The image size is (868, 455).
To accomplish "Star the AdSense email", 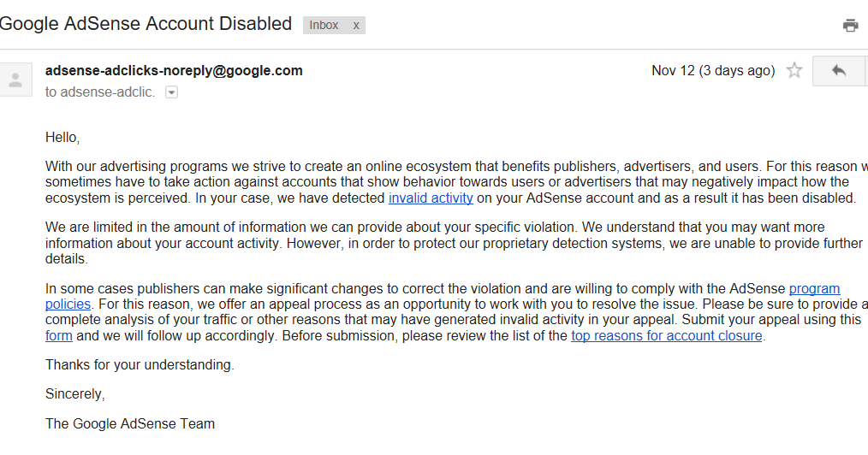I will (794, 70).
